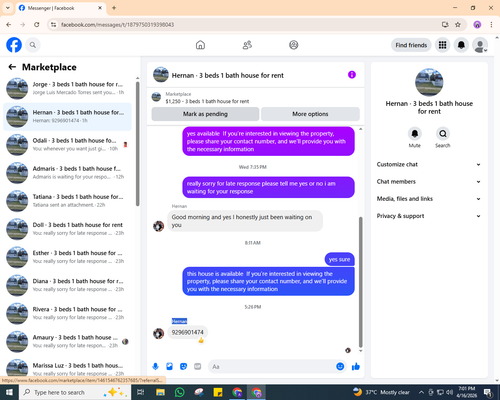Click the phone number message 9296901474
Viewport: 500px width, 400px height.
click(x=187, y=332)
